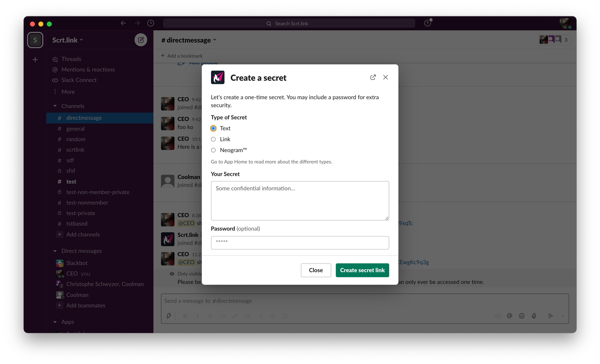This screenshot has height=364, width=600.
Task: Open the help question mark icon
Action: pos(427,23)
